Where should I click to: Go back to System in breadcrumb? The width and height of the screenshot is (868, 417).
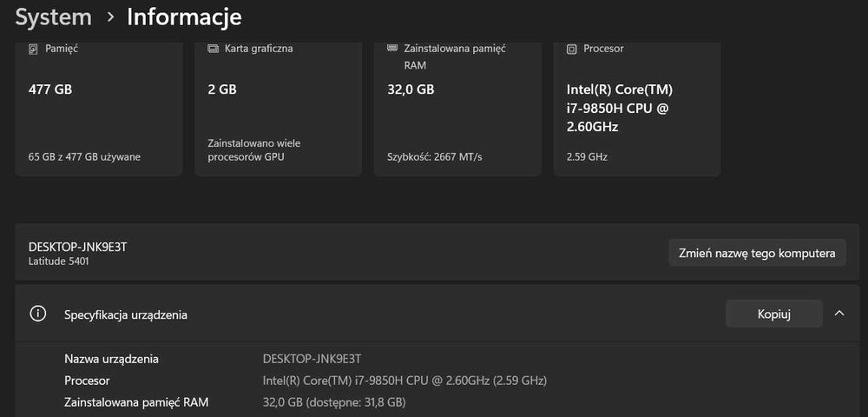(53, 17)
